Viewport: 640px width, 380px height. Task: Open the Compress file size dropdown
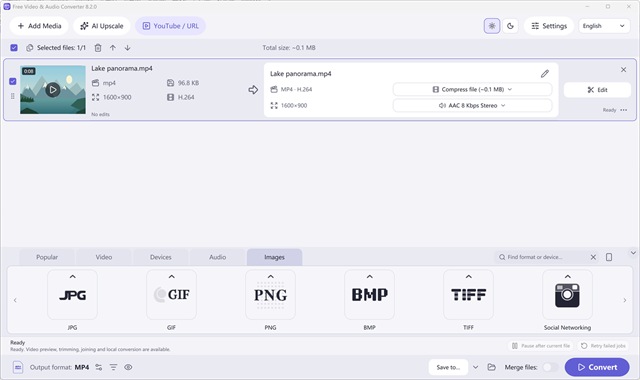472,89
